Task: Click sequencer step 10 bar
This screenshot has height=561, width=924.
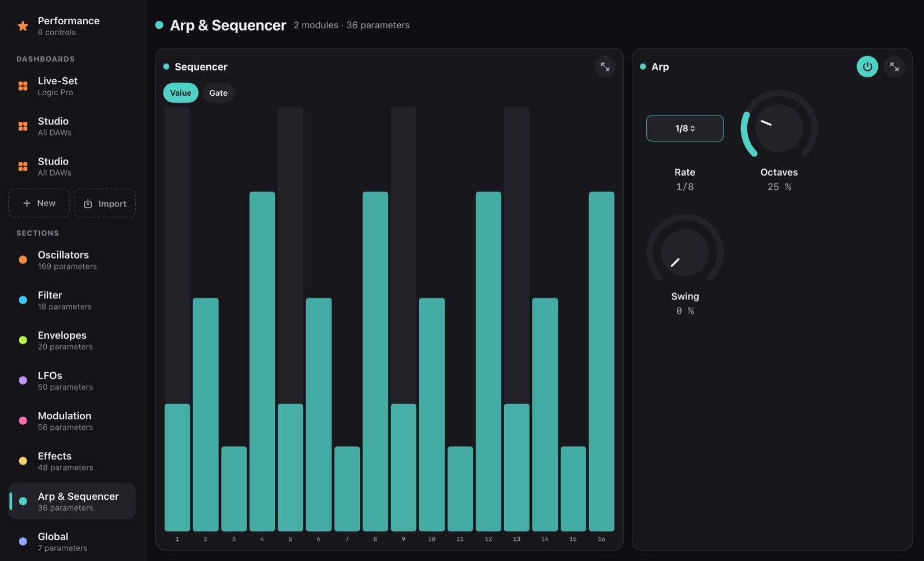Action: (x=432, y=414)
